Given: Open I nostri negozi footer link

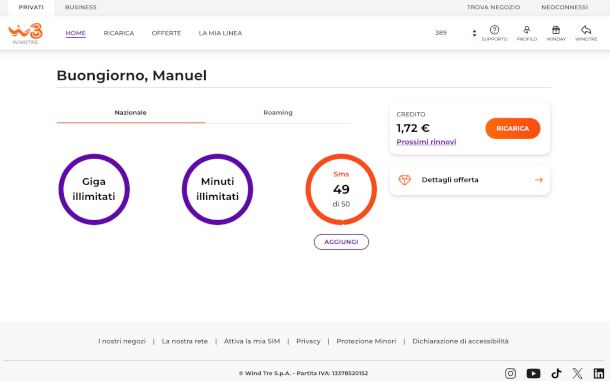Looking at the screenshot, I should (122, 341).
